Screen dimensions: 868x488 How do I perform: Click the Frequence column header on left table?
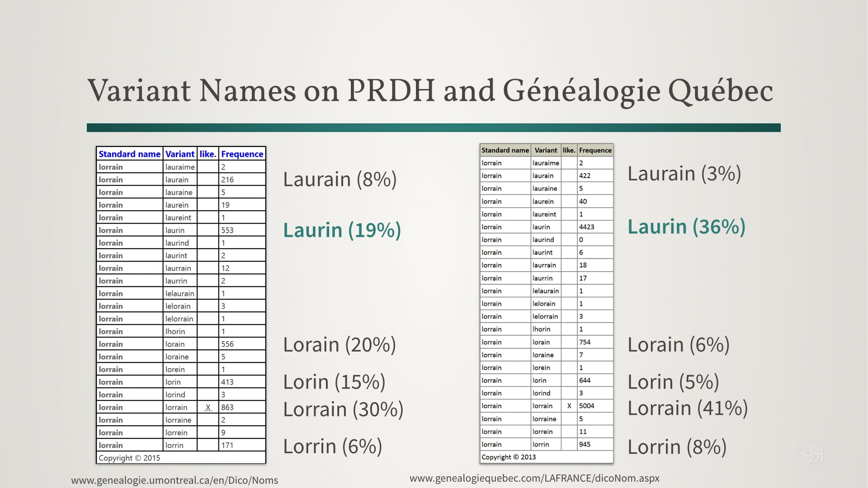click(242, 154)
